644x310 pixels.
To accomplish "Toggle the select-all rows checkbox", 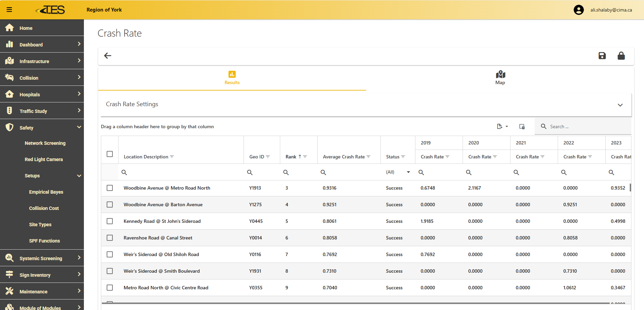I will point(110,154).
